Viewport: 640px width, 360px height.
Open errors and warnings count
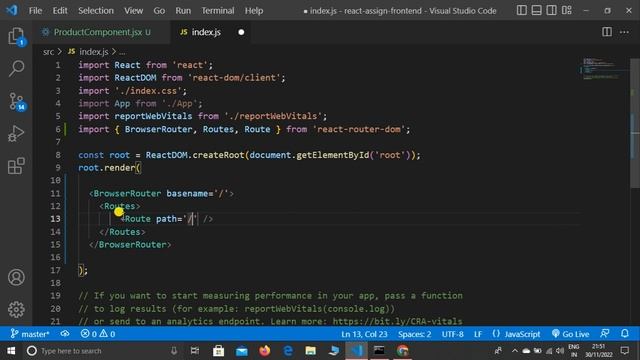tap(98, 334)
